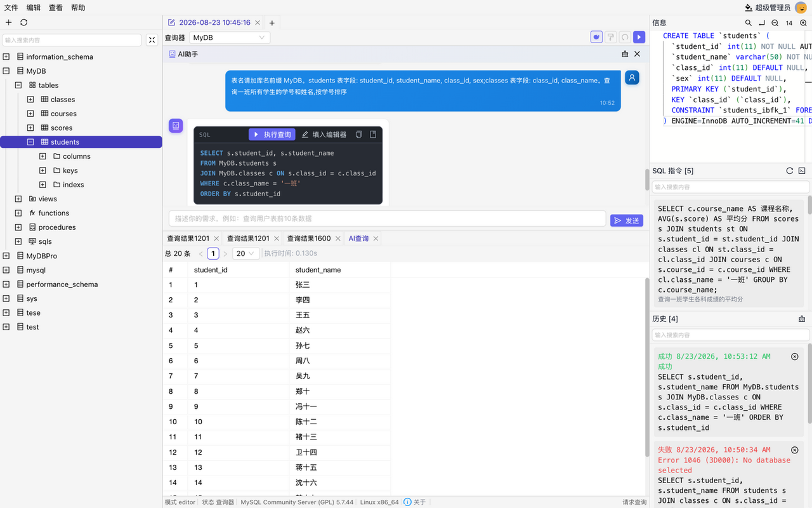Viewport: 812px width, 508px height.
Task: Click the AI robot avatar icon beside the SQL reply
Action: [176, 126]
